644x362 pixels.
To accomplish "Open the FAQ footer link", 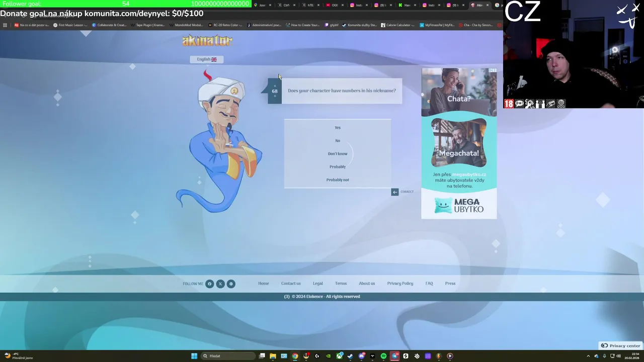I will pos(429,284).
